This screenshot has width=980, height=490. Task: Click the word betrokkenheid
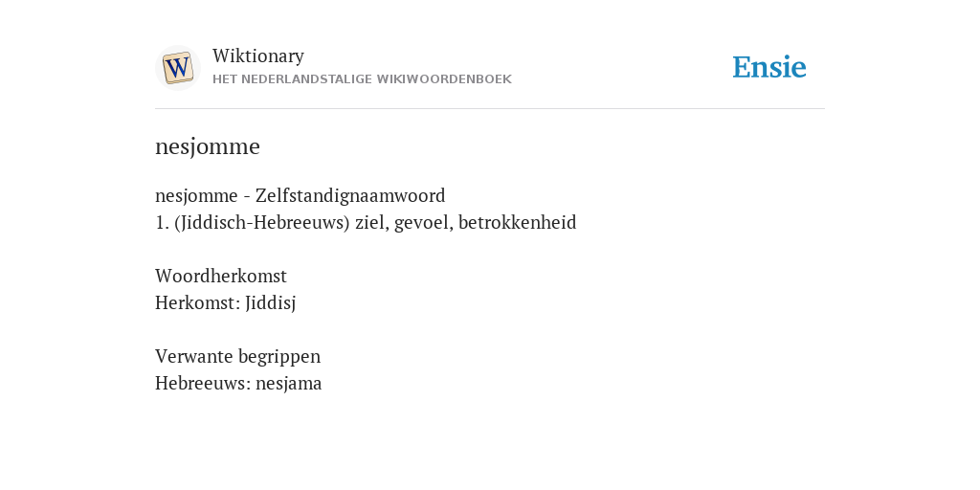click(518, 222)
